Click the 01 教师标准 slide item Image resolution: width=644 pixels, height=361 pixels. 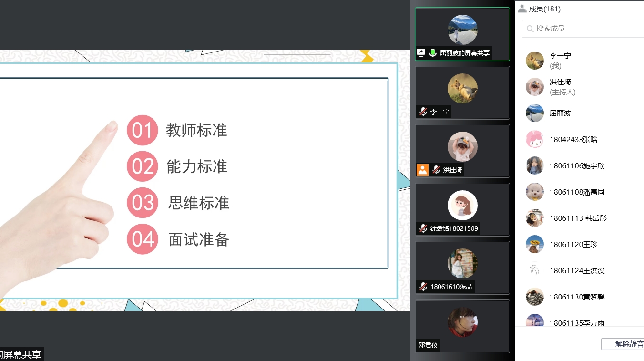pos(177,130)
